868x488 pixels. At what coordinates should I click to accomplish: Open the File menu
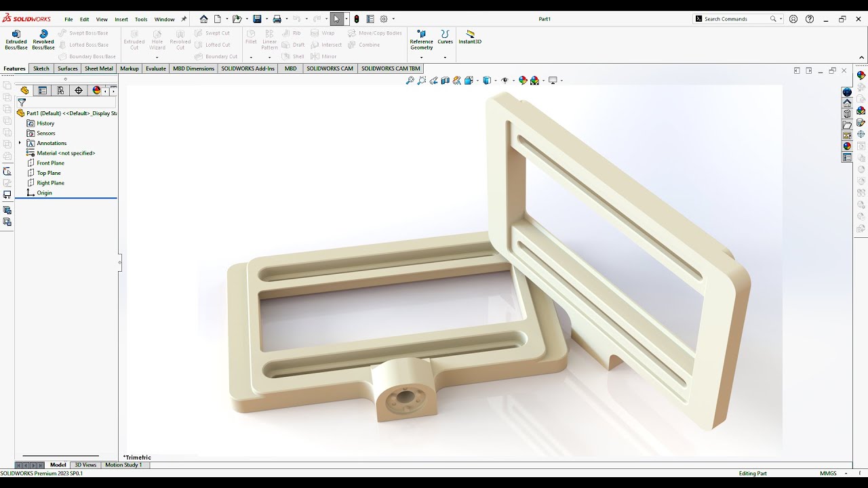68,19
